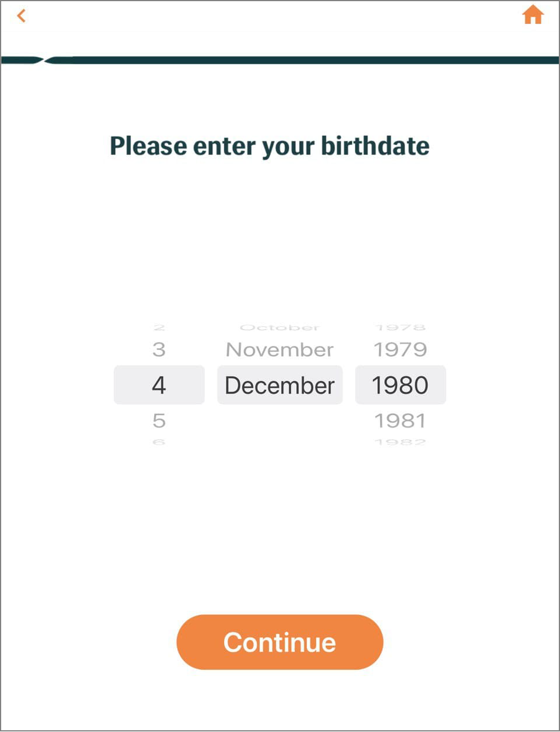560x732 pixels.
Task: Choose November in the month wheel
Action: tap(280, 349)
